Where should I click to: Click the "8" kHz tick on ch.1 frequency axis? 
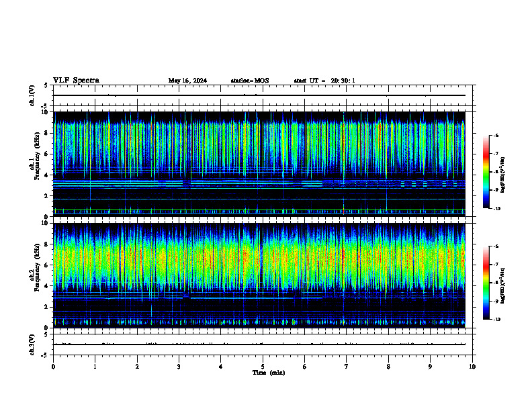pyautogui.click(x=46, y=133)
